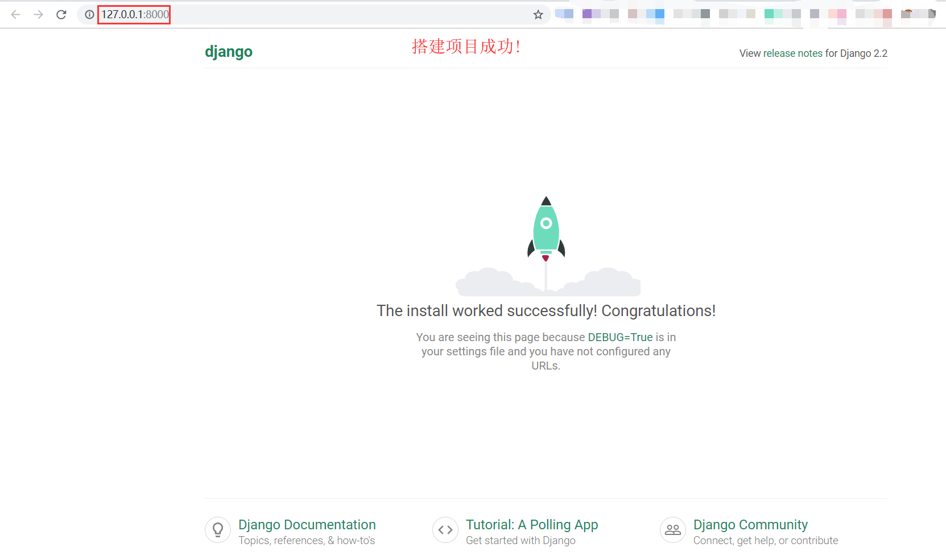Click the browser forward arrow

pos(38,15)
